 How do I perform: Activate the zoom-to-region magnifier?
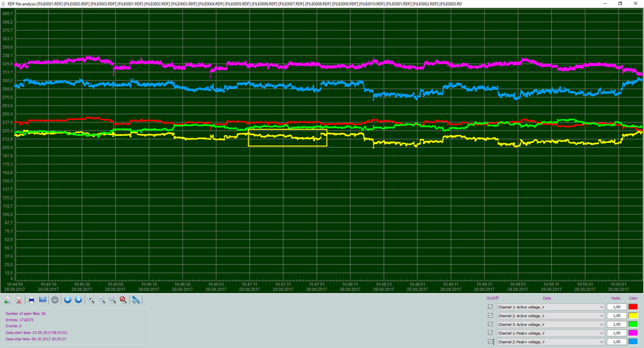(x=113, y=300)
